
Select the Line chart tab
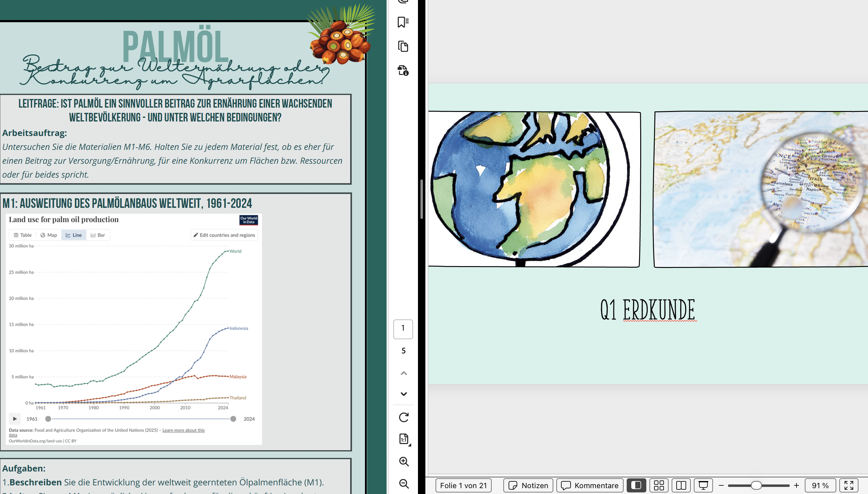pos(74,235)
